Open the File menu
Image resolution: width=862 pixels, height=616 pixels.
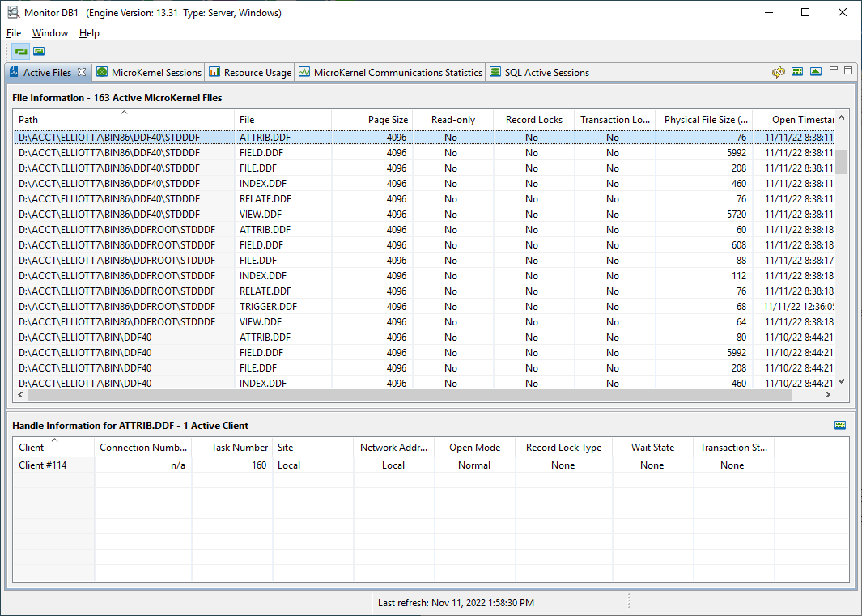point(14,33)
